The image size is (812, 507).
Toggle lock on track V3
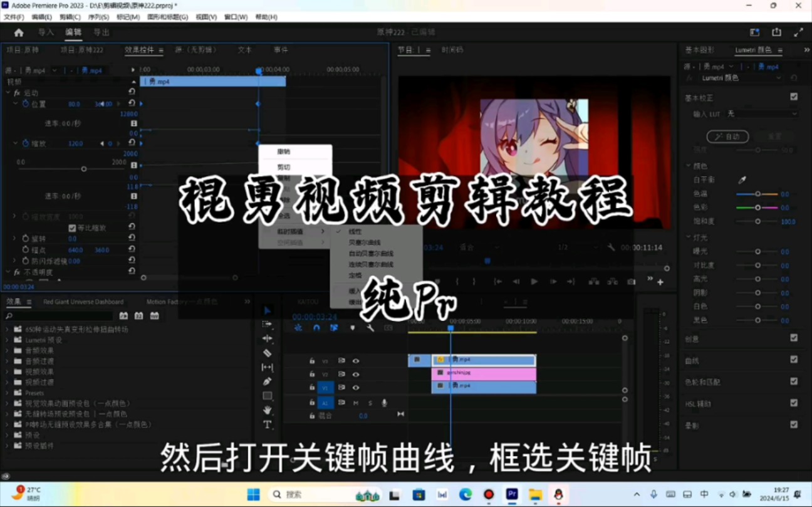click(x=311, y=360)
